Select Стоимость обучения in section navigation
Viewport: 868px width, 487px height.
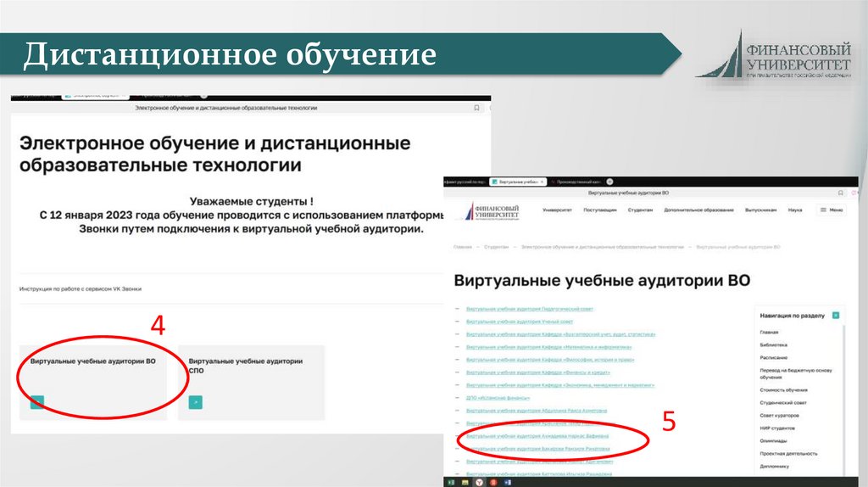pos(783,390)
